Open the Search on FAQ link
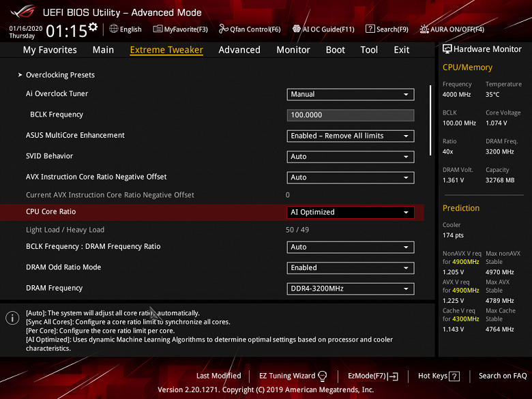This screenshot has height=399, width=532. pyautogui.click(x=503, y=376)
